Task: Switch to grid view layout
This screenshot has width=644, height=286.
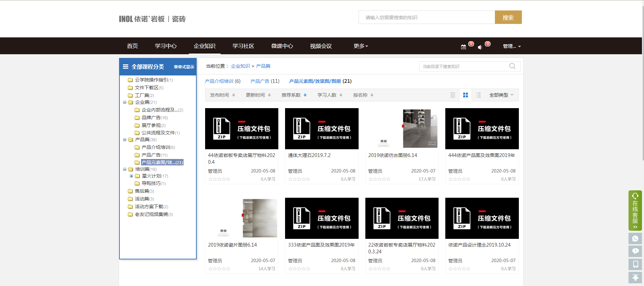Action: click(x=466, y=95)
